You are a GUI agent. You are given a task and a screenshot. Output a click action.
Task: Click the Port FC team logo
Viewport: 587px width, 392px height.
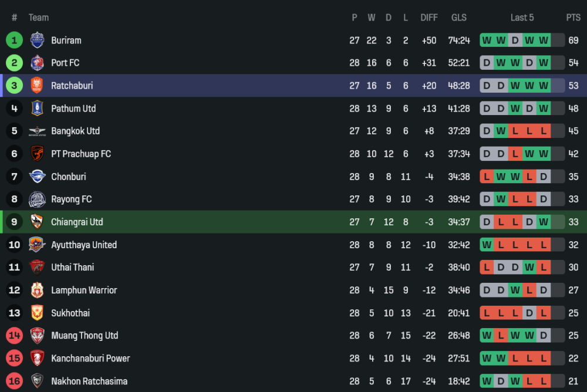coord(37,63)
